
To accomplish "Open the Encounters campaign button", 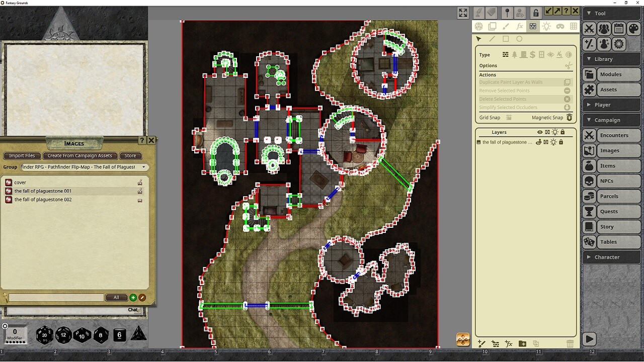I will point(611,135).
